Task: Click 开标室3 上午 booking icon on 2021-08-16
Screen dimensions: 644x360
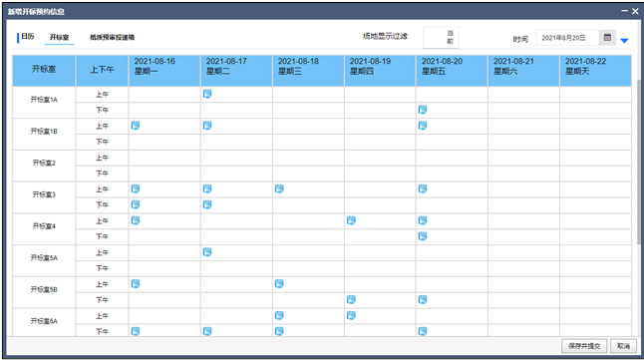Action: (136, 188)
